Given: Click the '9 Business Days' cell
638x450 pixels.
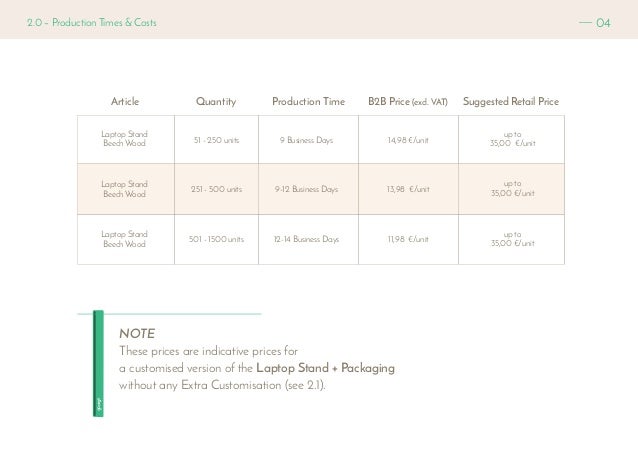Looking at the screenshot, I should click(306, 141).
